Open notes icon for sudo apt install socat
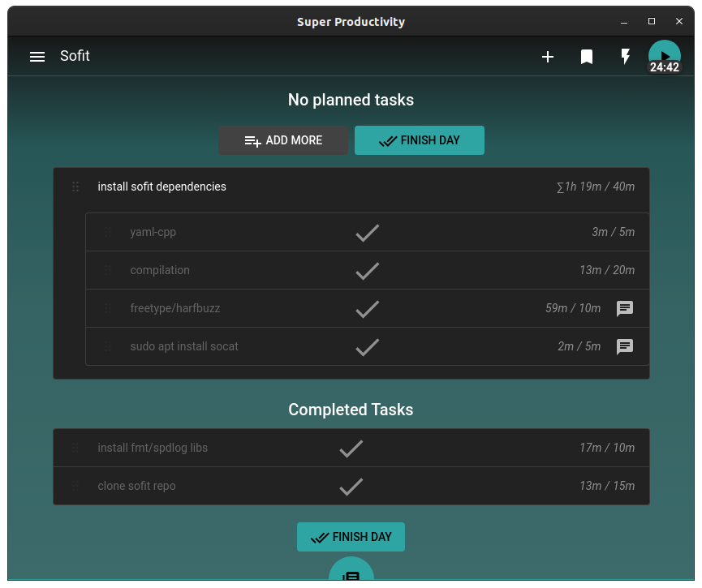Screen dimensions: 702x588 point(625,346)
